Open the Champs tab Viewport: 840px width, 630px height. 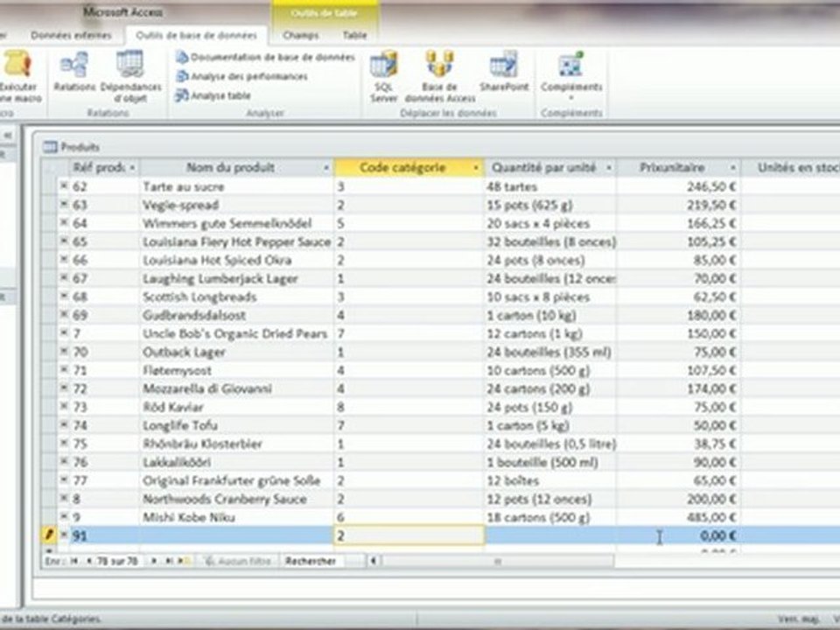(300, 35)
